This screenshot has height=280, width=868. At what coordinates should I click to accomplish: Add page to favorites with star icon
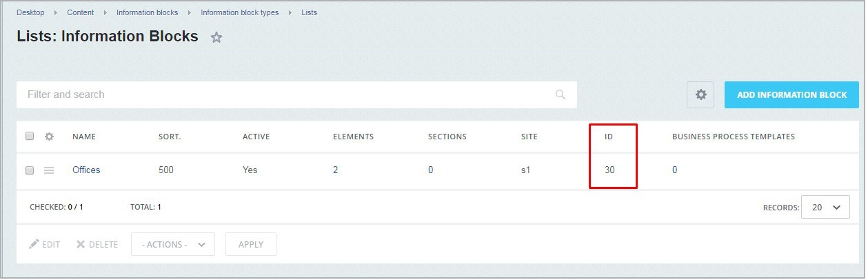tap(216, 37)
